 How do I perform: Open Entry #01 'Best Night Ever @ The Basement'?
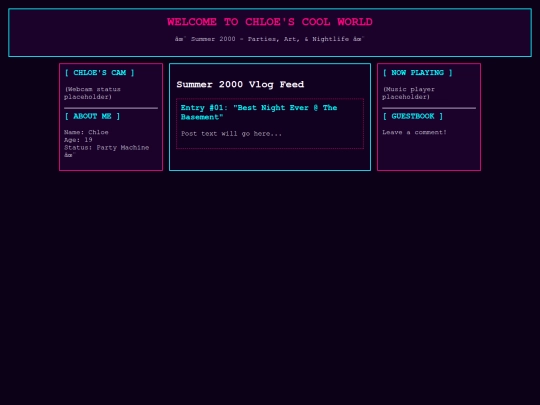pyautogui.click(x=259, y=112)
